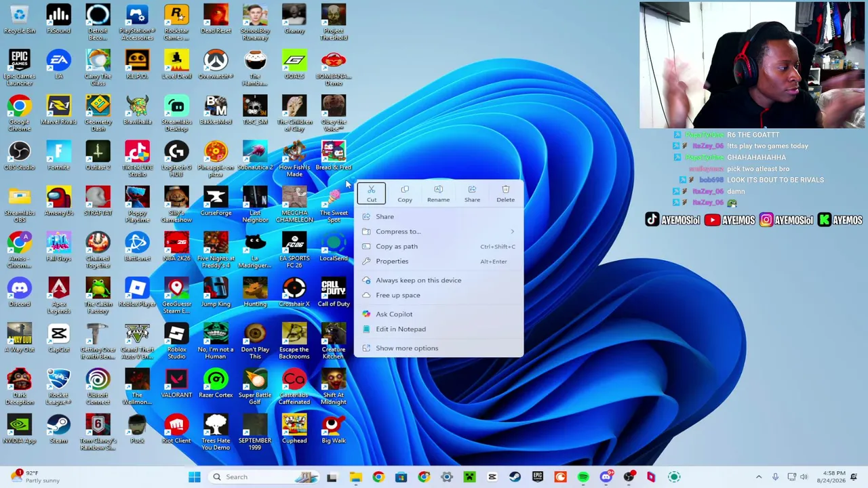Select Ask Copilot

click(439, 314)
